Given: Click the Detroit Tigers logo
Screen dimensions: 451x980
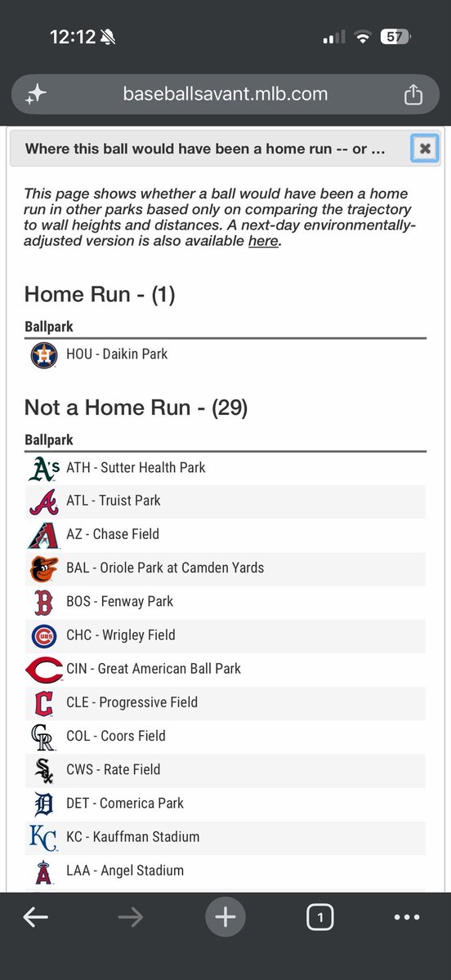Looking at the screenshot, I should click(x=43, y=804).
